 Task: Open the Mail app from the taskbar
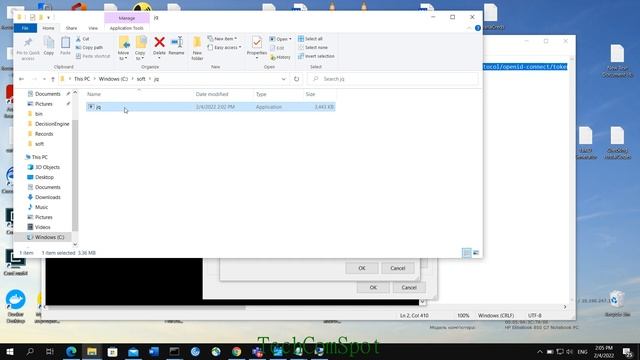[133, 351]
